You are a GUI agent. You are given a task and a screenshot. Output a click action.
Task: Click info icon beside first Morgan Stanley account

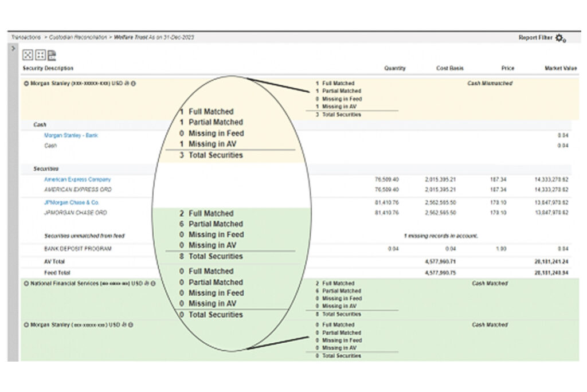click(x=133, y=84)
